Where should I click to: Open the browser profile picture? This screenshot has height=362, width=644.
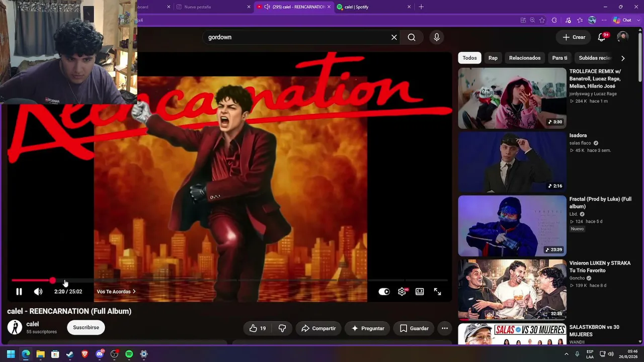click(x=592, y=20)
